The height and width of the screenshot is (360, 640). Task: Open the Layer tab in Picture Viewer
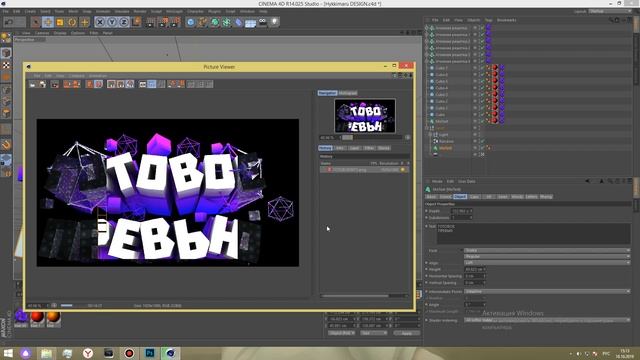point(355,148)
